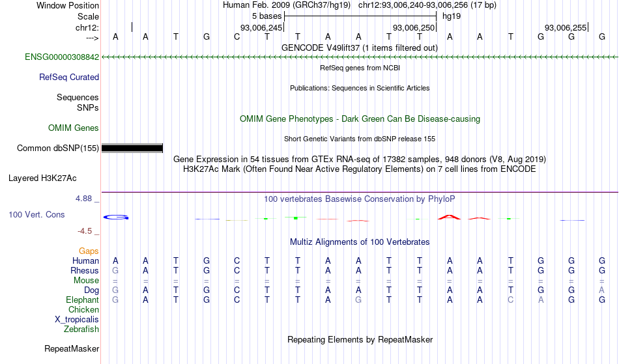Click the GENCODE V49lift37 track title
619x364 pixels.
(360, 48)
